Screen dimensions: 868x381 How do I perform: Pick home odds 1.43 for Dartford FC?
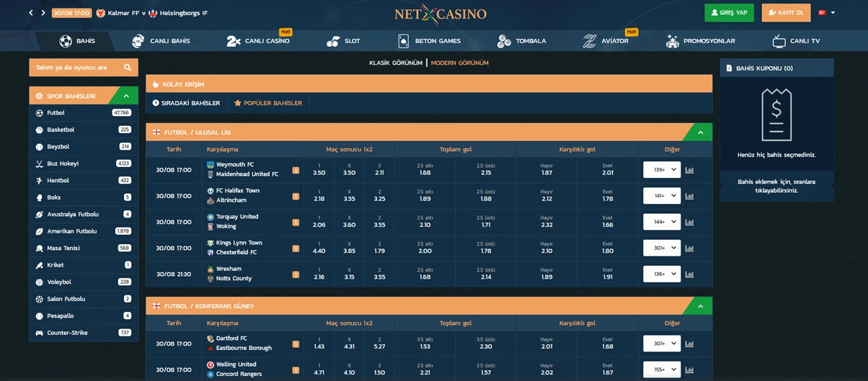319,344
